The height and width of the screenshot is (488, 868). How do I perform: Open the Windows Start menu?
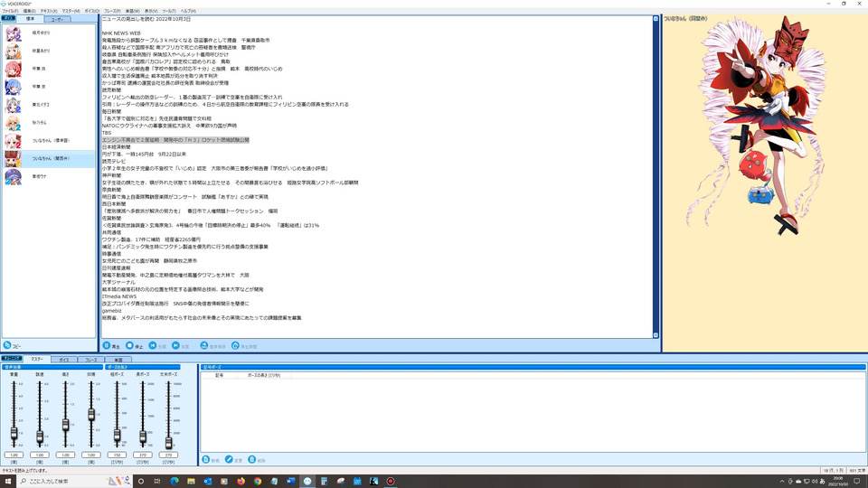[8, 481]
